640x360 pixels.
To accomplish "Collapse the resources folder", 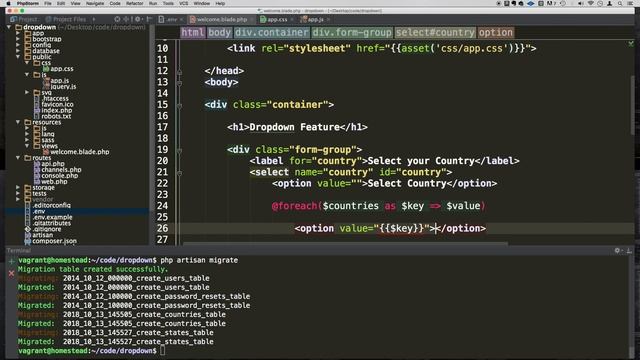I will [x=18, y=122].
